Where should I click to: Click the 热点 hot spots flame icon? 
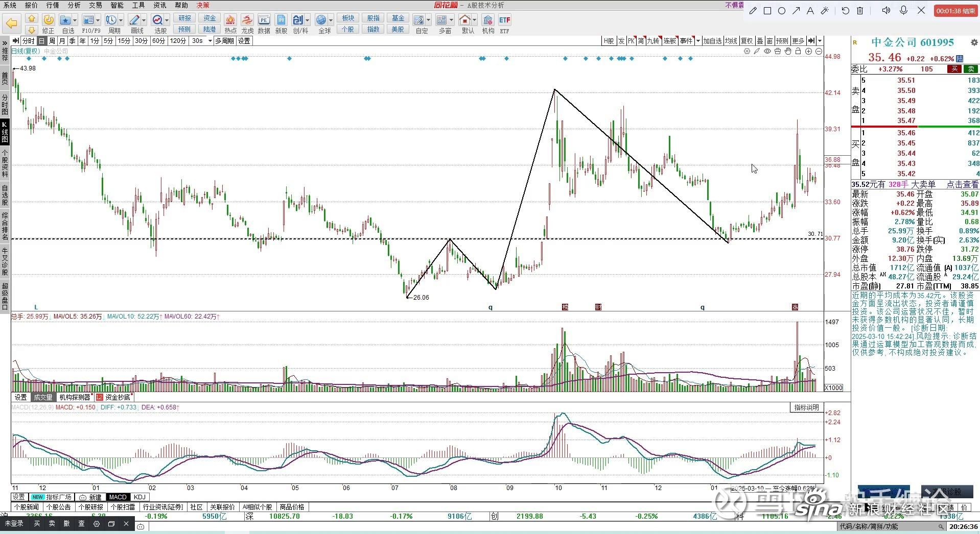[230, 20]
